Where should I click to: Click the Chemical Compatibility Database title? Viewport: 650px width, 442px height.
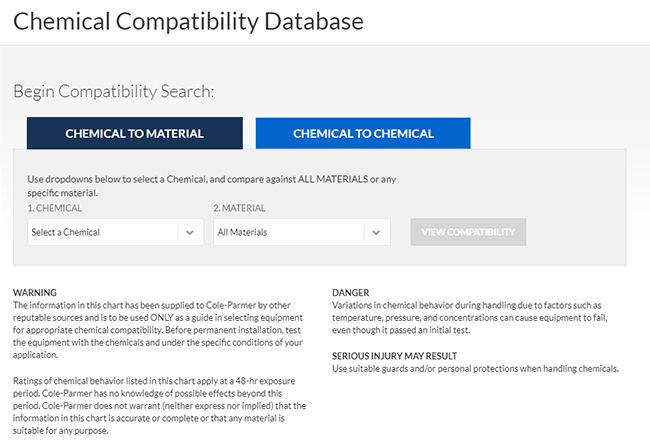pyautogui.click(x=189, y=20)
